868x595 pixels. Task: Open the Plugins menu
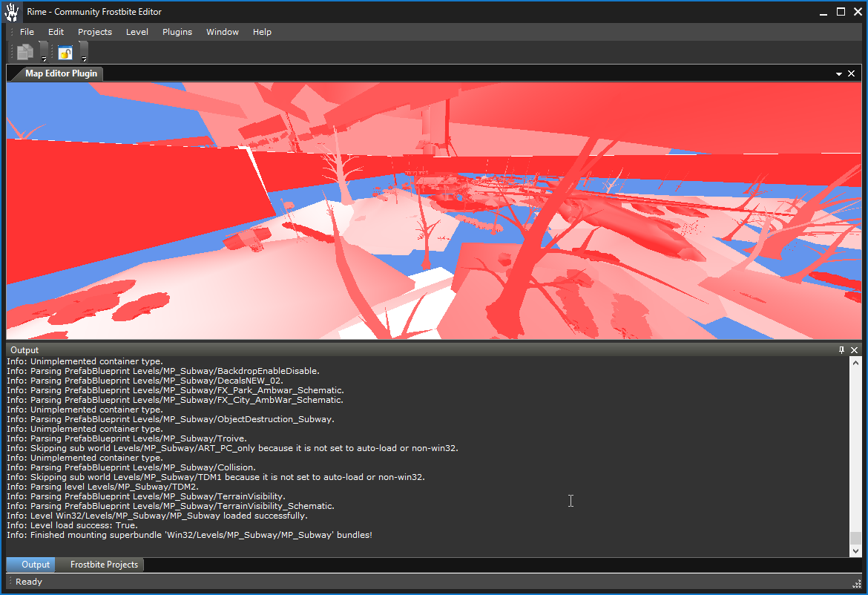pos(177,32)
